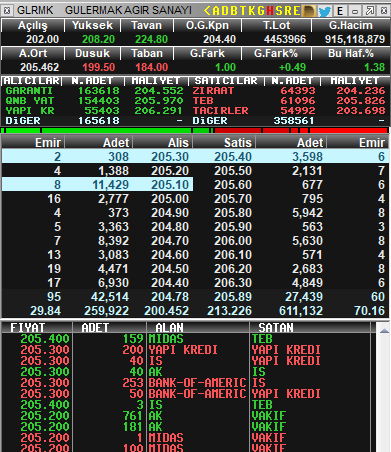The width and height of the screenshot is (391, 452).
Task: Click the G.Hacim header
Action: pyautogui.click(x=350, y=25)
